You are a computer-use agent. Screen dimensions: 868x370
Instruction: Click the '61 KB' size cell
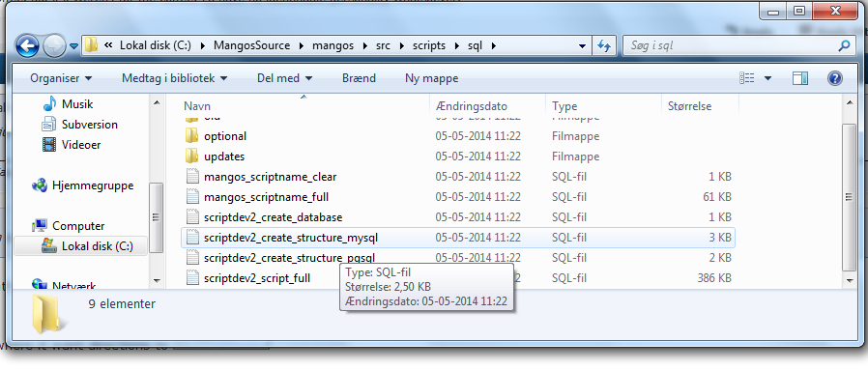(718, 197)
